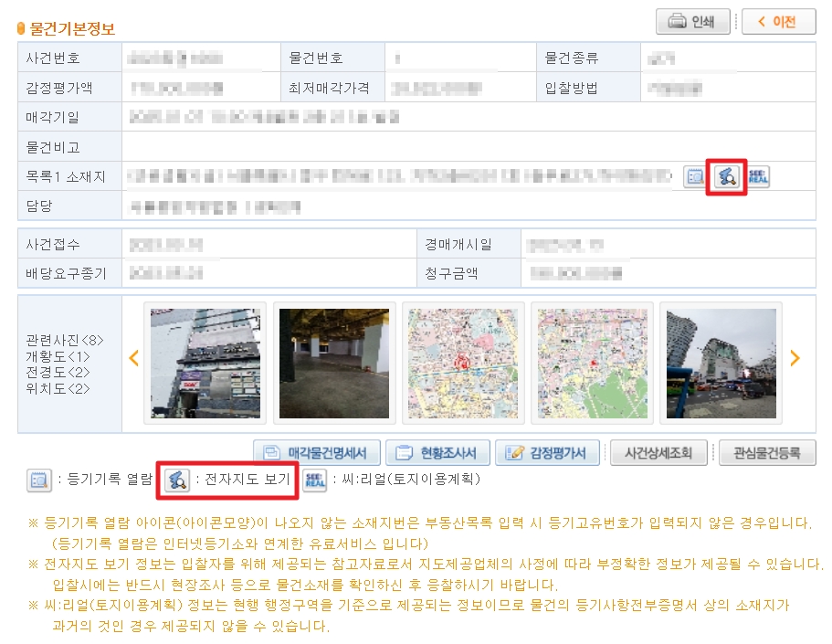Click the 감정평가액 label cell
The width and height of the screenshot is (832, 644).
70,87
